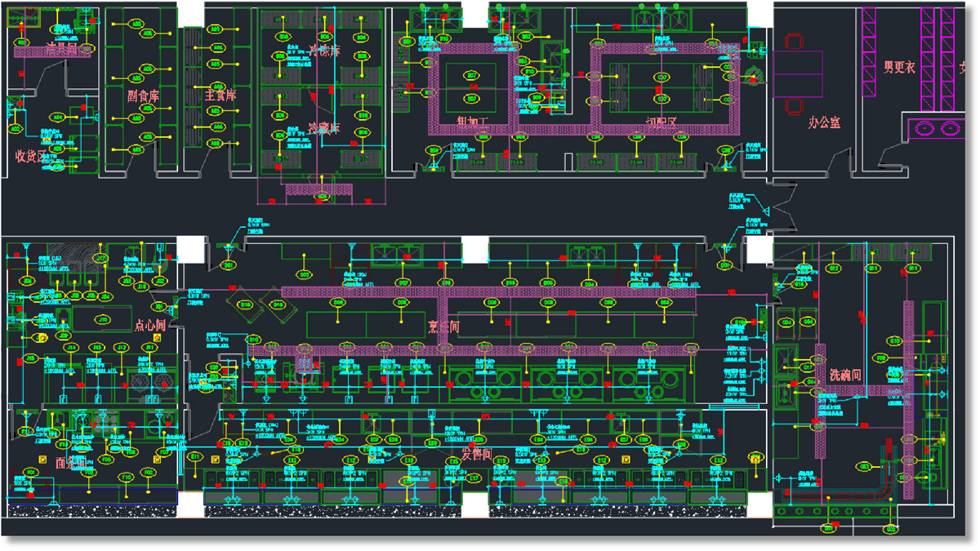
Task: Click the 收货区 receiving area label
Action: click(x=31, y=155)
